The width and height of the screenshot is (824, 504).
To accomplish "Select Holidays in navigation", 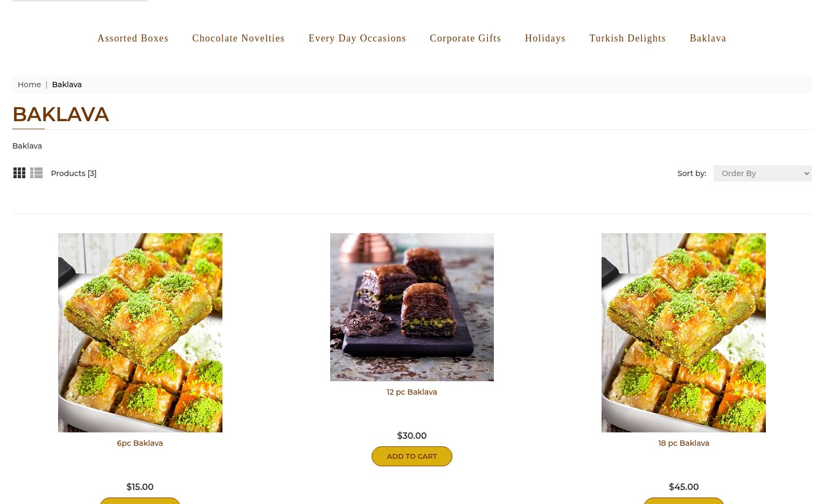I will [x=545, y=38].
